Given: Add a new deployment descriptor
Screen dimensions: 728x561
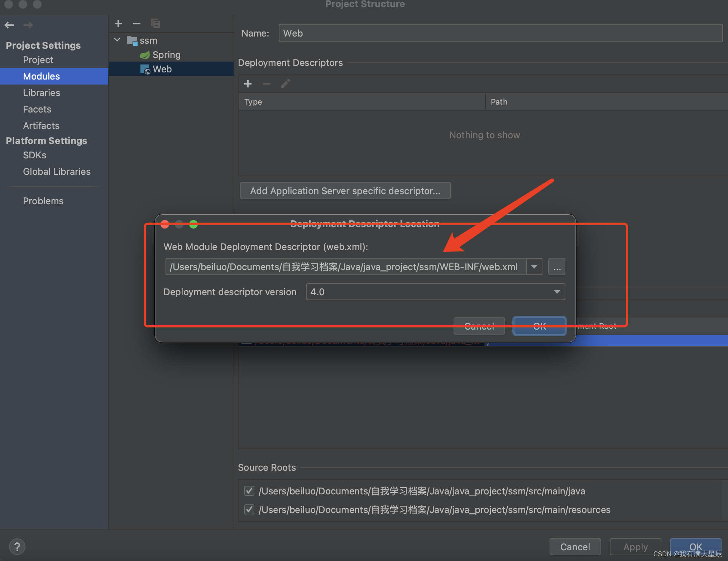Looking at the screenshot, I should click(248, 84).
